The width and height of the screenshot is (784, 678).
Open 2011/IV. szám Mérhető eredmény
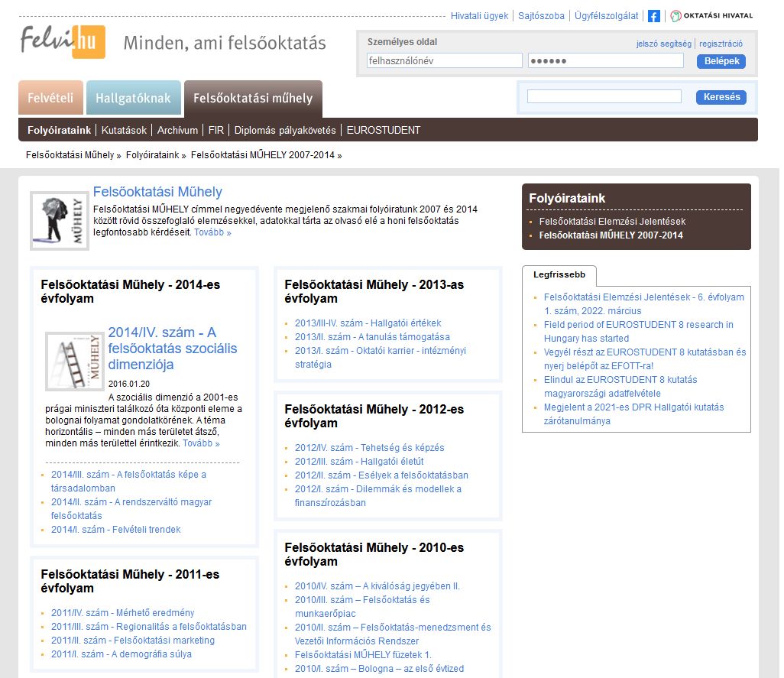pyautogui.click(x=122, y=612)
